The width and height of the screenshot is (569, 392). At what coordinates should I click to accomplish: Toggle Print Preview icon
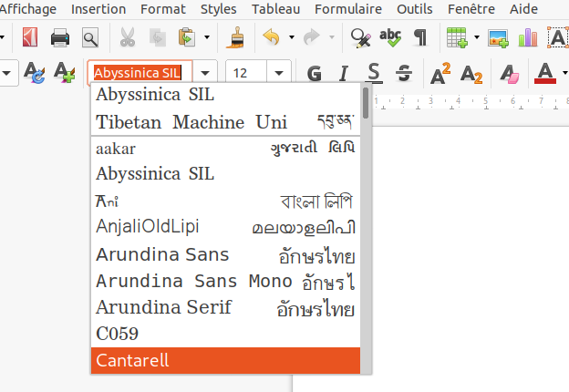tap(90, 37)
